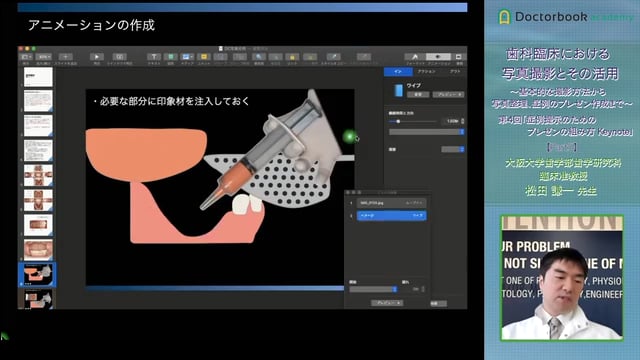Select the highlighted slide 9 thumbnail
The image size is (640, 360).
[38, 275]
